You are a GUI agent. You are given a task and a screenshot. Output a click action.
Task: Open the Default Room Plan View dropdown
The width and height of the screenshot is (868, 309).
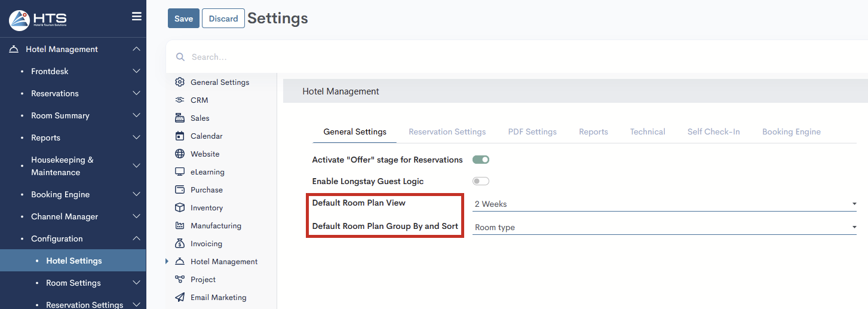664,204
